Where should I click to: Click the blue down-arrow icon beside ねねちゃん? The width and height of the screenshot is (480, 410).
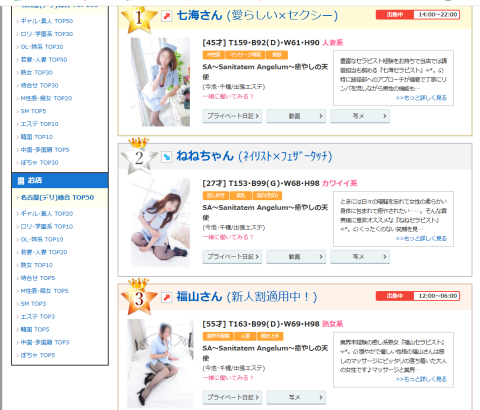[x=166, y=156]
